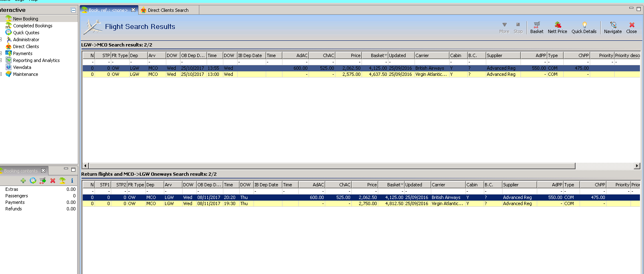Maximize the Booking contents panel
The width and height of the screenshot is (644, 274).
(x=73, y=169)
